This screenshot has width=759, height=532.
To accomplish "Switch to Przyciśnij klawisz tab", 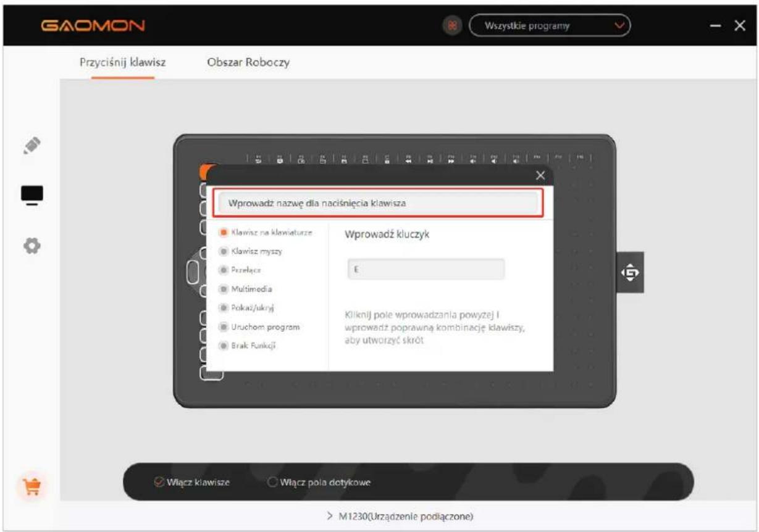I will pyautogui.click(x=122, y=62).
